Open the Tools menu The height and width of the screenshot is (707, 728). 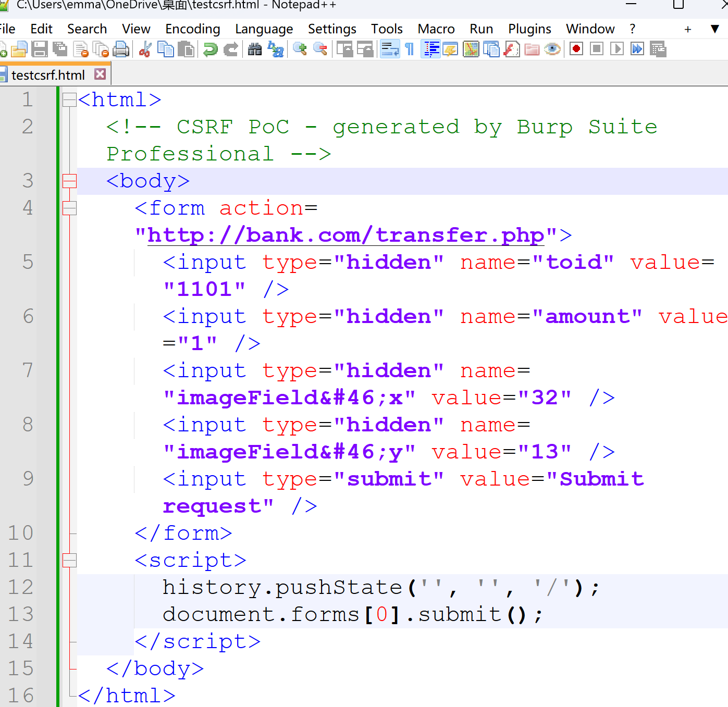[x=387, y=29]
